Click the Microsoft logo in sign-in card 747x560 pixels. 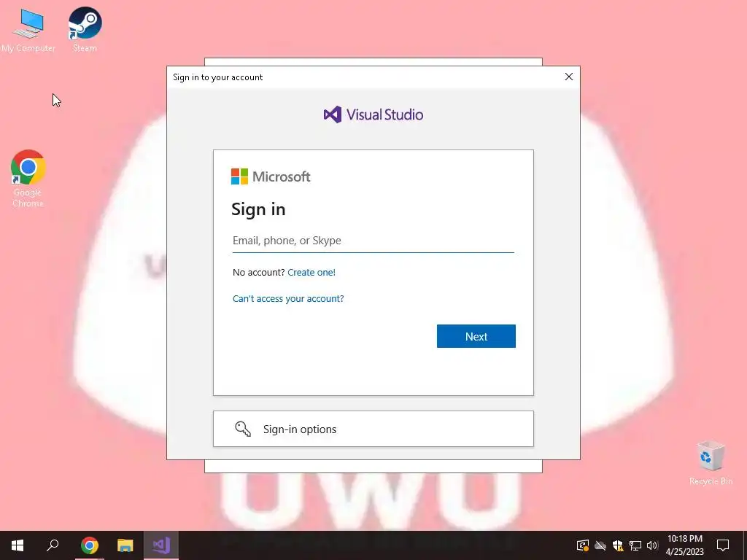271,176
